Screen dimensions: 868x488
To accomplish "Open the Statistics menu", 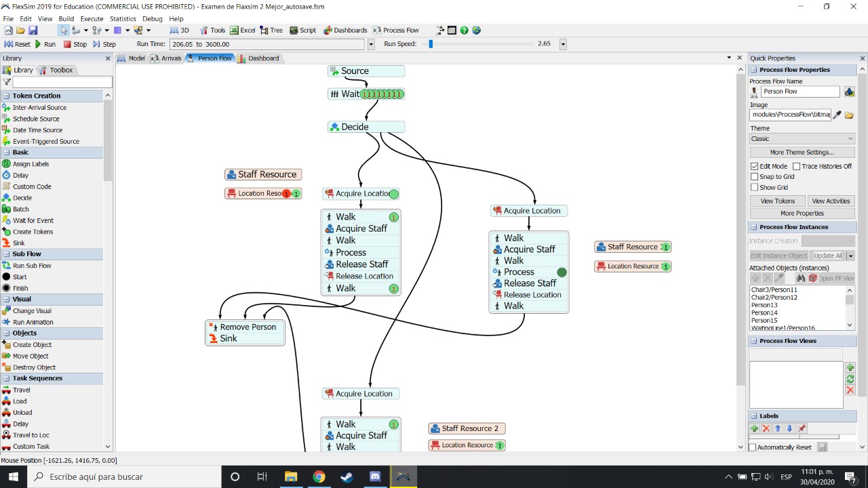I will [x=123, y=19].
